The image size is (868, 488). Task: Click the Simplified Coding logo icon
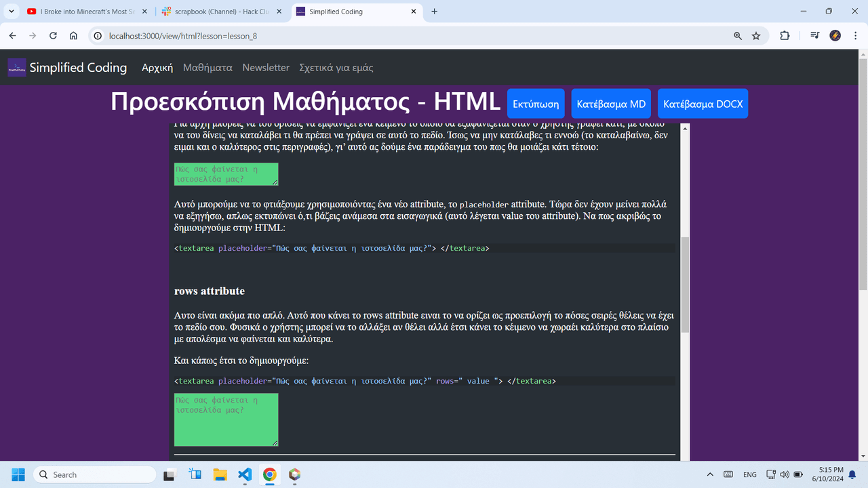[17, 68]
